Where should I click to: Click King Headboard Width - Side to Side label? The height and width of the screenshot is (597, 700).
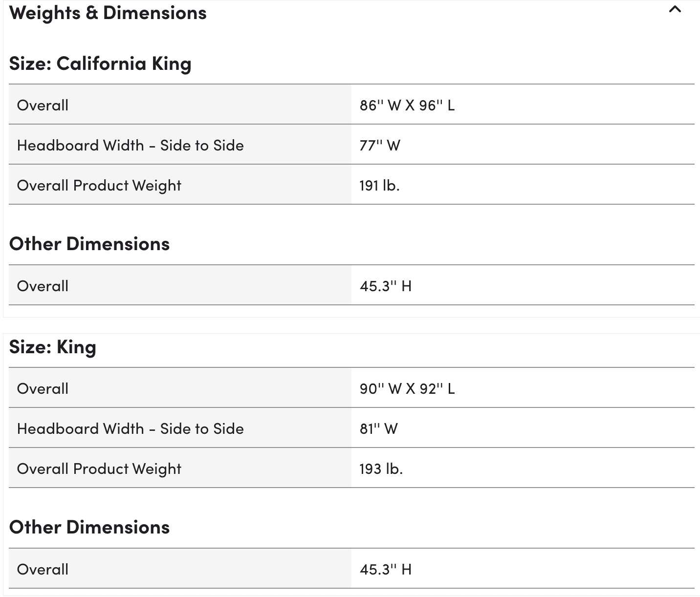[x=130, y=428]
